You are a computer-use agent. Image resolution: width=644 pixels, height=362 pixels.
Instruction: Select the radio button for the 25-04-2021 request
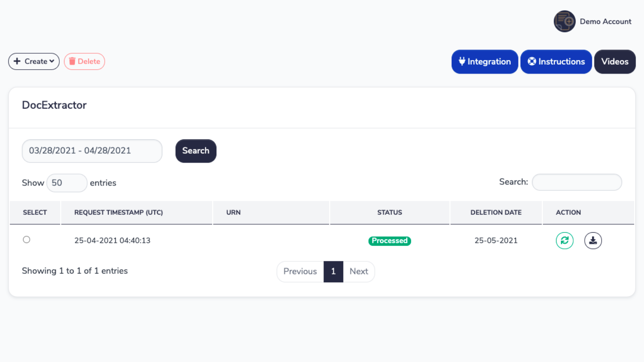click(26, 240)
